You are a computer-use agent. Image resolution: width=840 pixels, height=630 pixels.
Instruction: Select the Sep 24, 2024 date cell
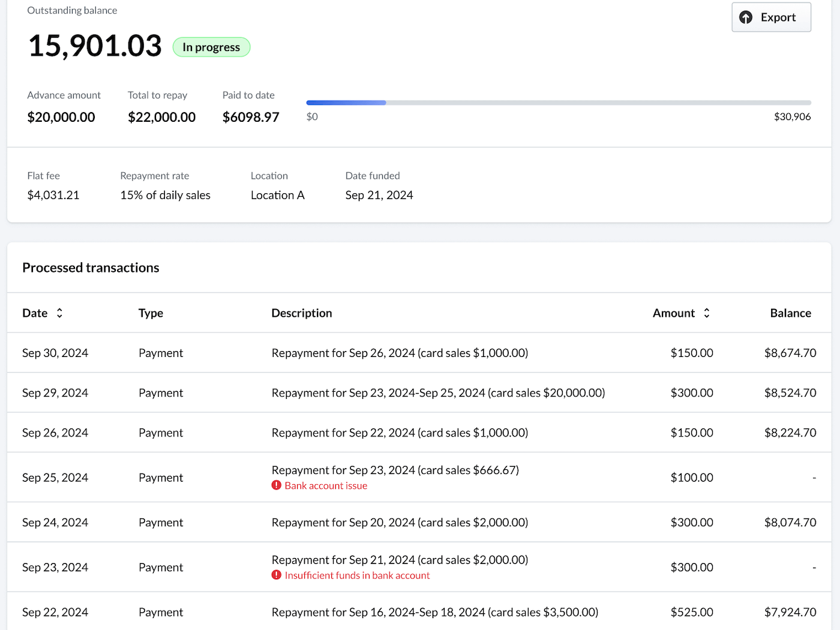click(55, 523)
